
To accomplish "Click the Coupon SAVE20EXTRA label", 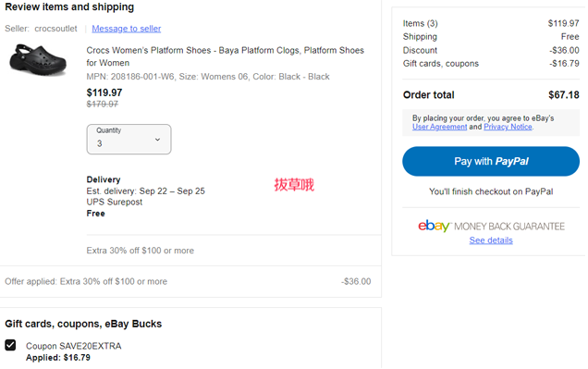I will [x=74, y=346].
